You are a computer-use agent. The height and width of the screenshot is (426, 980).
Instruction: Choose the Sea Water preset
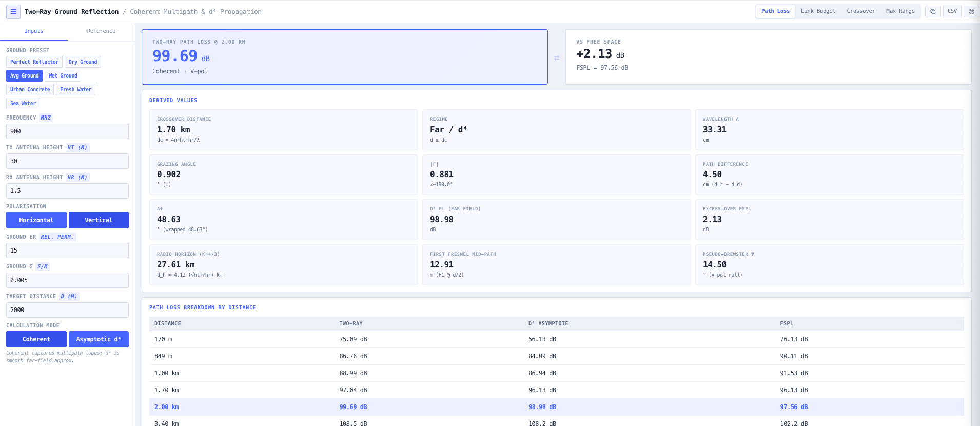click(23, 104)
